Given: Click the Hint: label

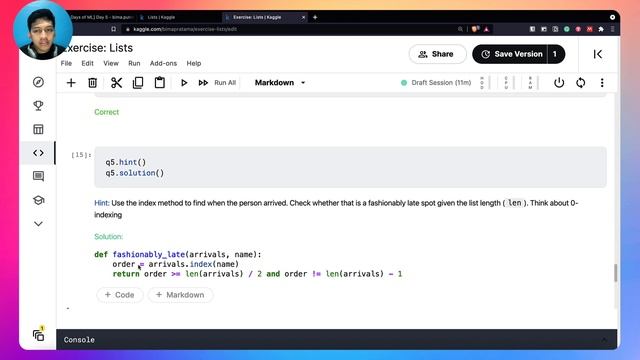Looking at the screenshot, I should (x=102, y=203).
